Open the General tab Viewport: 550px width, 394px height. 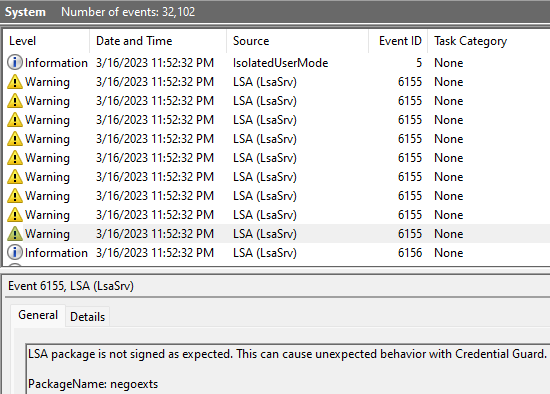click(38, 315)
